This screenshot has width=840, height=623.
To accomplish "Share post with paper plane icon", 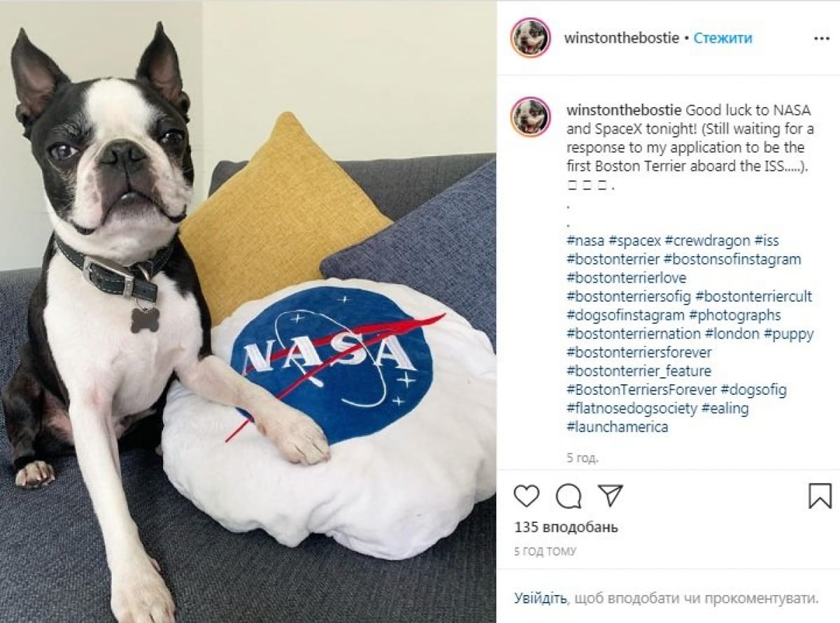I will coord(610,496).
